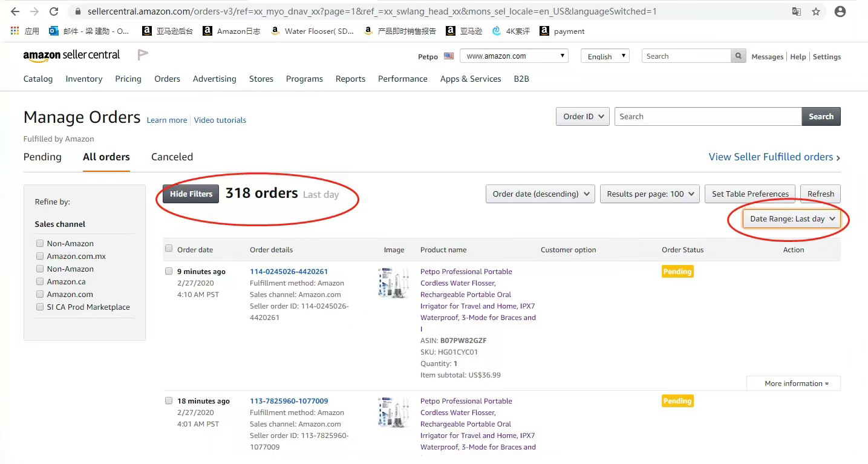Viewport: 868px width, 464px height.
Task: Switch to the Canceled orders tab
Action: pos(172,157)
